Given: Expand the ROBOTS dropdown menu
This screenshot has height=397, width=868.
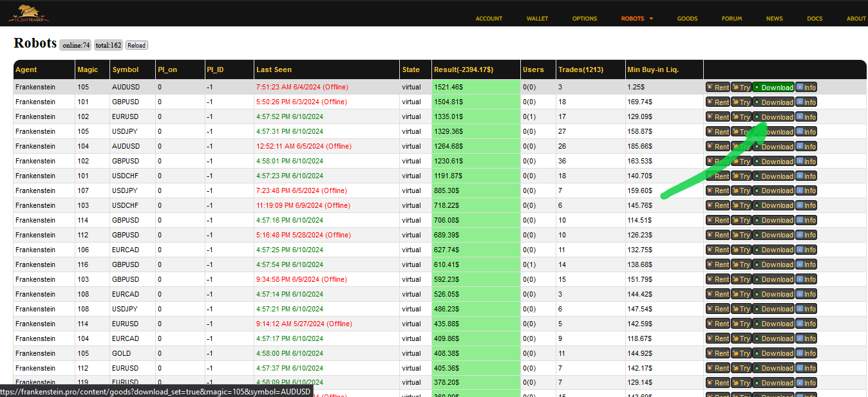Looking at the screenshot, I should (637, 19).
